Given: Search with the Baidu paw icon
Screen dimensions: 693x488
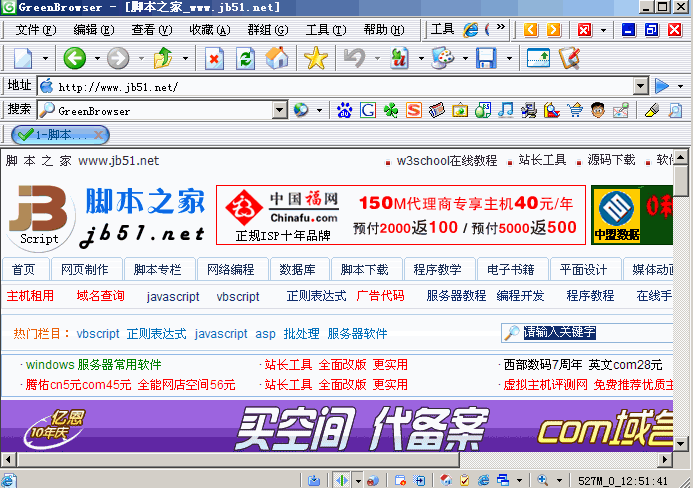Looking at the screenshot, I should 344,110.
